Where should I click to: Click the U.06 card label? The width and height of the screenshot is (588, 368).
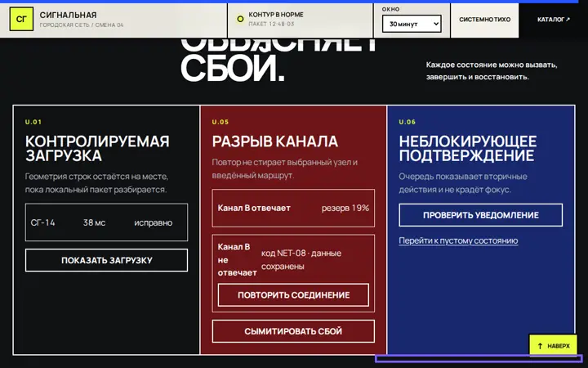(408, 122)
